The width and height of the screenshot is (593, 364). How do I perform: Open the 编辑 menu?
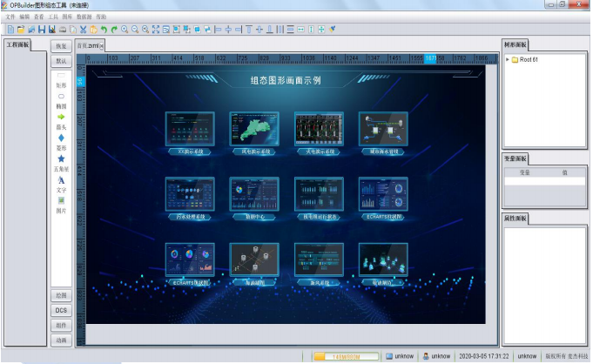click(x=24, y=17)
